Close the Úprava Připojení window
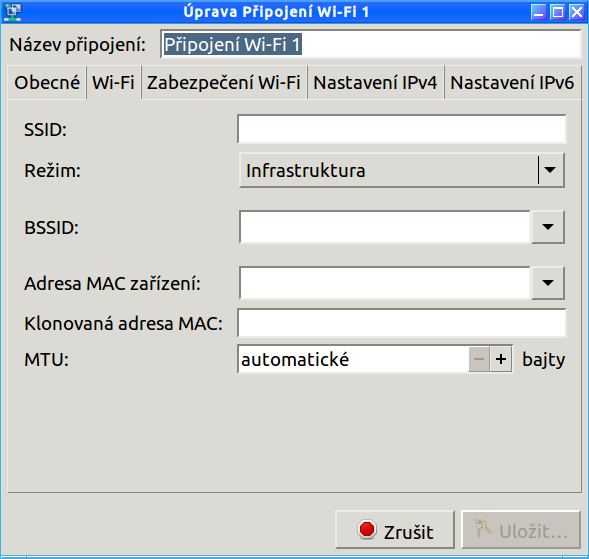Viewport: 589px width, 559px height. tap(577, 12)
